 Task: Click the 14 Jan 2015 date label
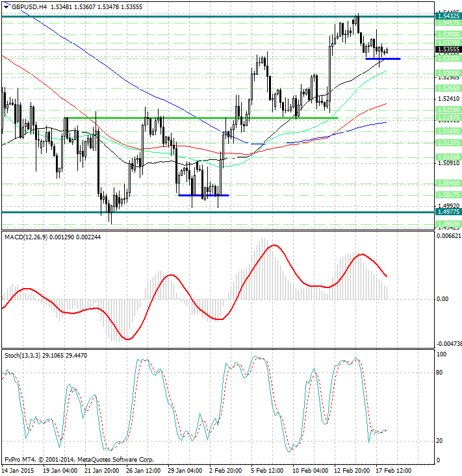coord(18,471)
